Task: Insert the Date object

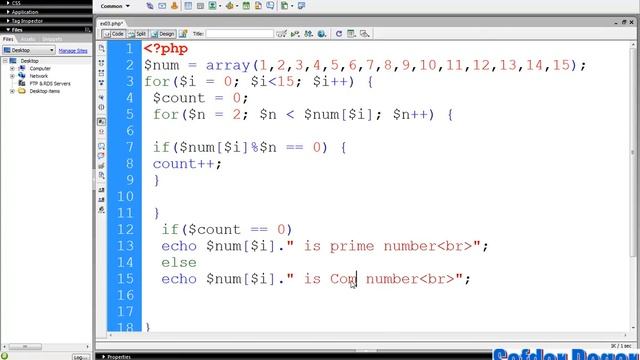Action: coord(246,6)
